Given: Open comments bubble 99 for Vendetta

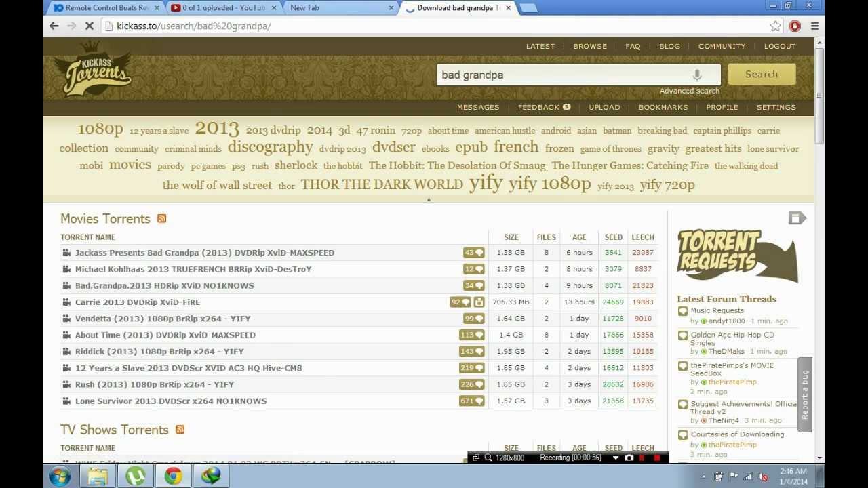Looking at the screenshot, I should [474, 319].
